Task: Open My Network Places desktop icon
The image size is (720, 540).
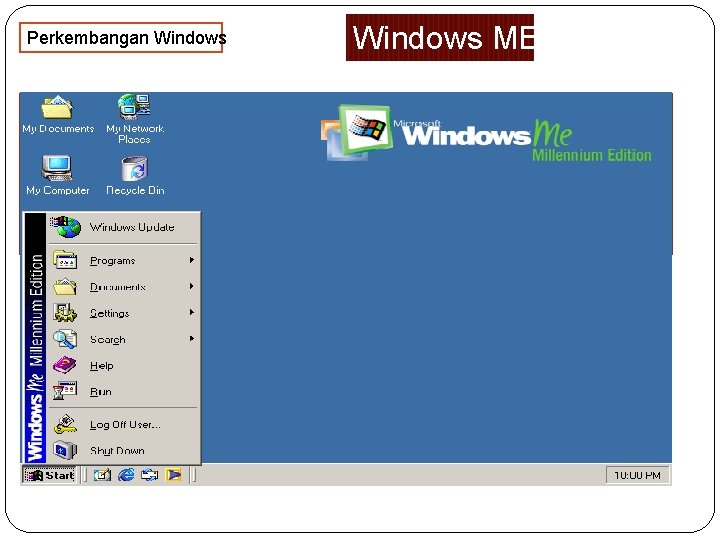Action: click(x=135, y=118)
